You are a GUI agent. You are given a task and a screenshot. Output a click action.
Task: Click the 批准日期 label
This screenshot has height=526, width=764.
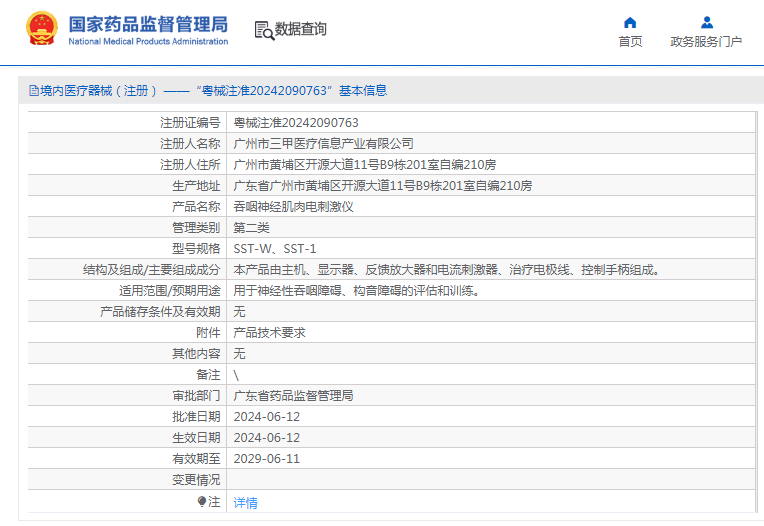pos(196,417)
